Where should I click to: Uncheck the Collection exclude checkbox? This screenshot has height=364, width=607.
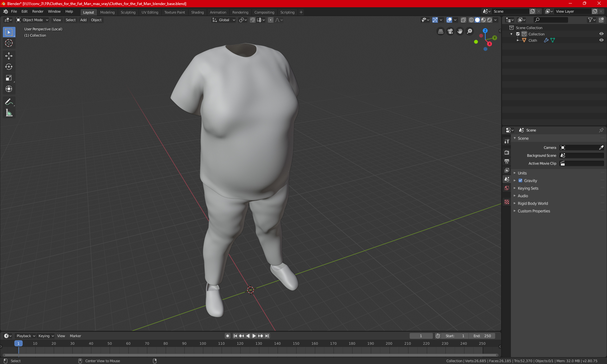coord(518,34)
